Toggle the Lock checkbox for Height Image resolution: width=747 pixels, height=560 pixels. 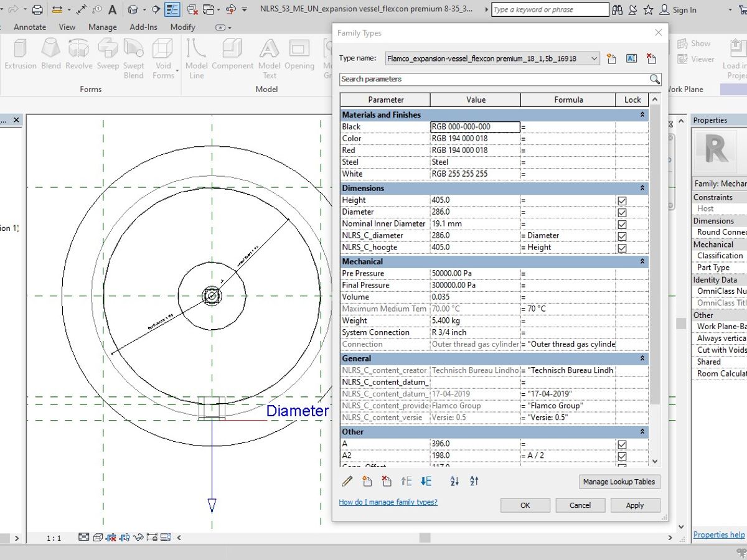tap(622, 200)
